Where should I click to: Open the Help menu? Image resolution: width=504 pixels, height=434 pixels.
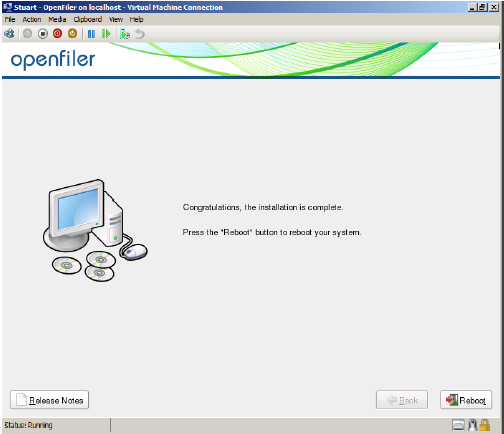point(136,20)
